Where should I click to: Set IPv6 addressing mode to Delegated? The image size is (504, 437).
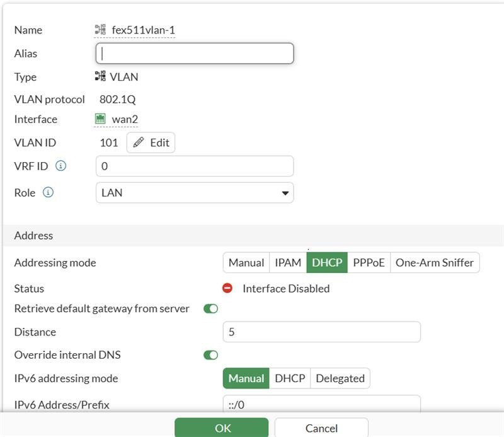coord(340,378)
